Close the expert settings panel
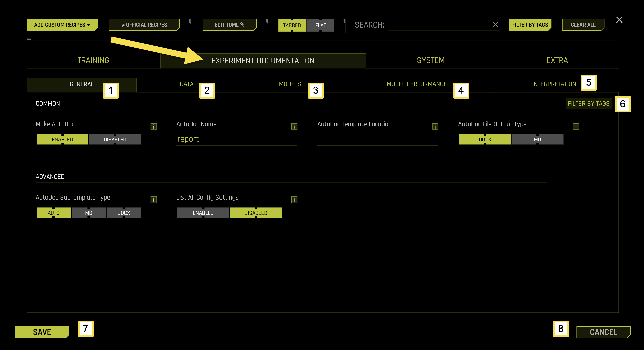The width and height of the screenshot is (644, 350). pyautogui.click(x=620, y=20)
